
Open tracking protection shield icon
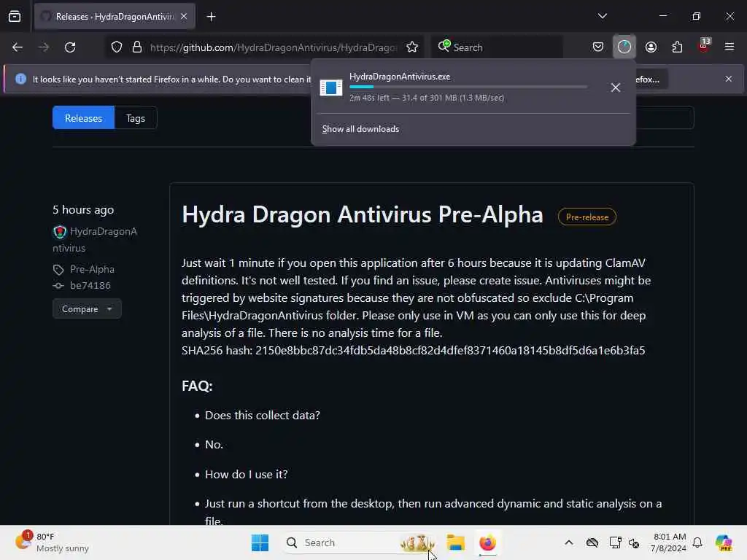coord(117,47)
